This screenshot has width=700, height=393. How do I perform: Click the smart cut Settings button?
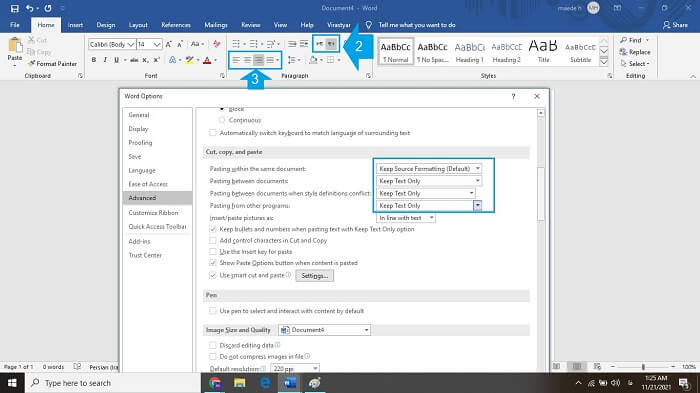[x=314, y=276]
